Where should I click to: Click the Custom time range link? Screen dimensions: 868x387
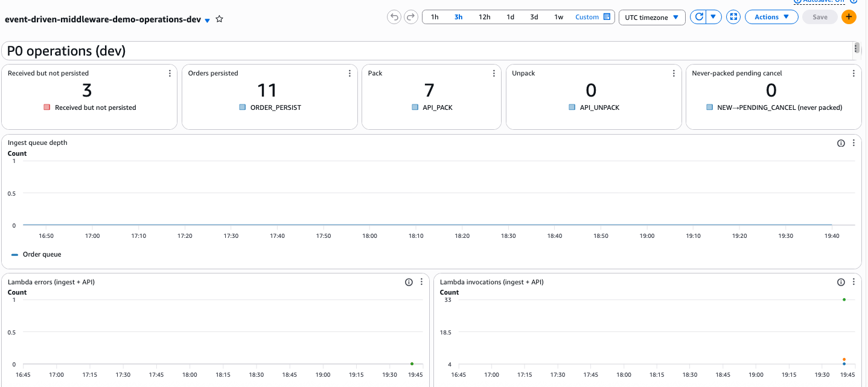click(587, 17)
